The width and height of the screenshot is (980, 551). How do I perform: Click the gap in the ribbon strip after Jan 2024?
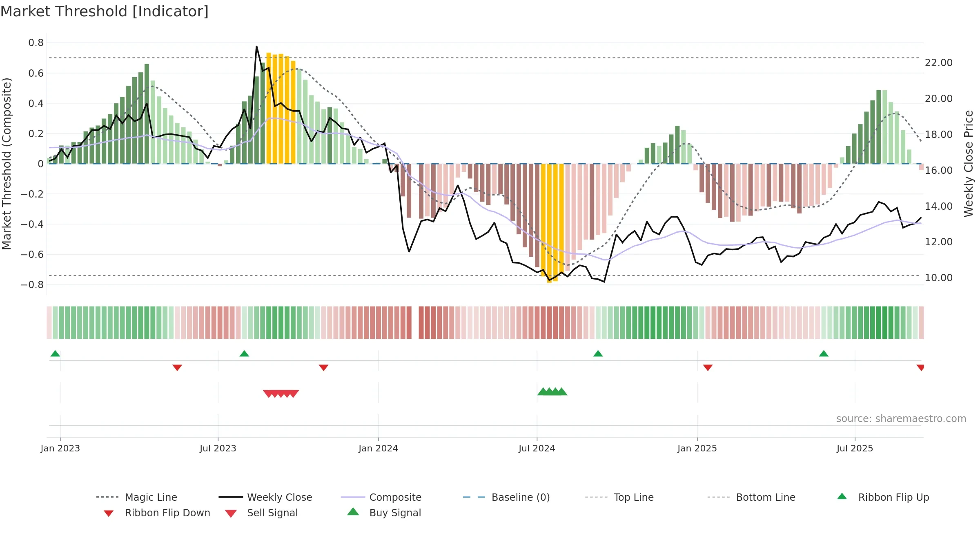[x=415, y=322]
